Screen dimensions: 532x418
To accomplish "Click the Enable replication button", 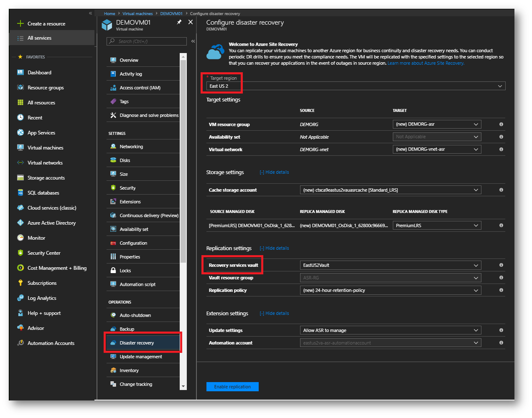I will coord(232,387).
